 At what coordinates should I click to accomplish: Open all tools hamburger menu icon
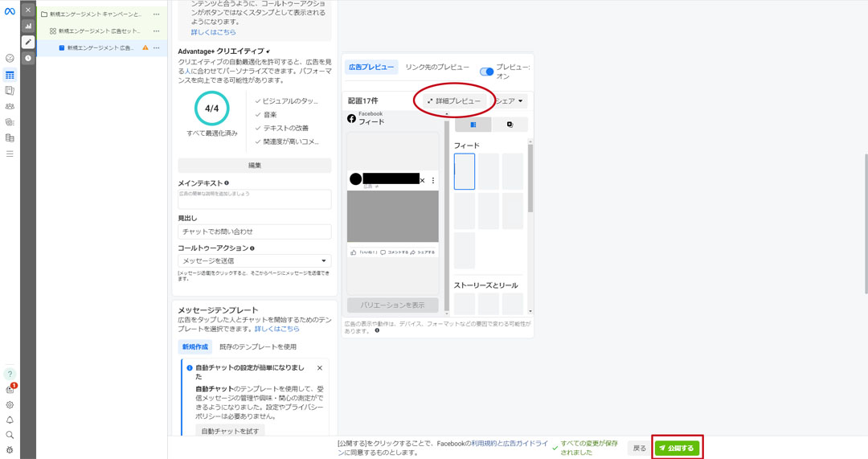(10, 154)
